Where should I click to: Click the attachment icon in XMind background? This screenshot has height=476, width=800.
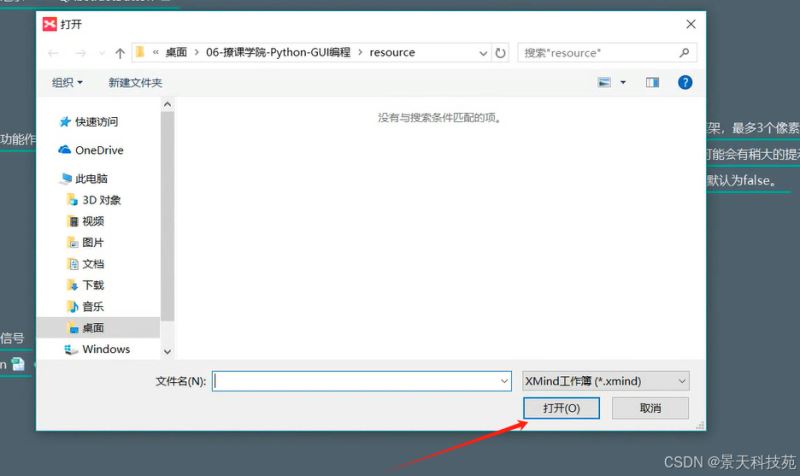tap(18, 364)
